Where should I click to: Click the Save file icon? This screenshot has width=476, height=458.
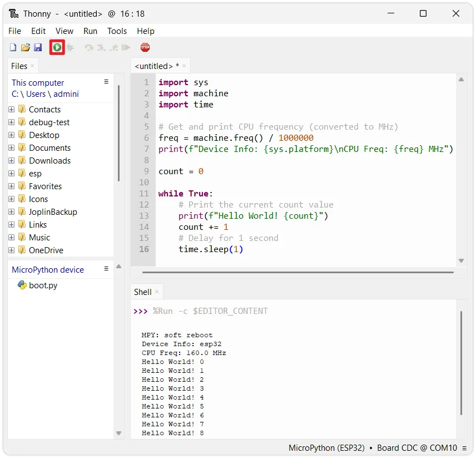[x=38, y=48]
